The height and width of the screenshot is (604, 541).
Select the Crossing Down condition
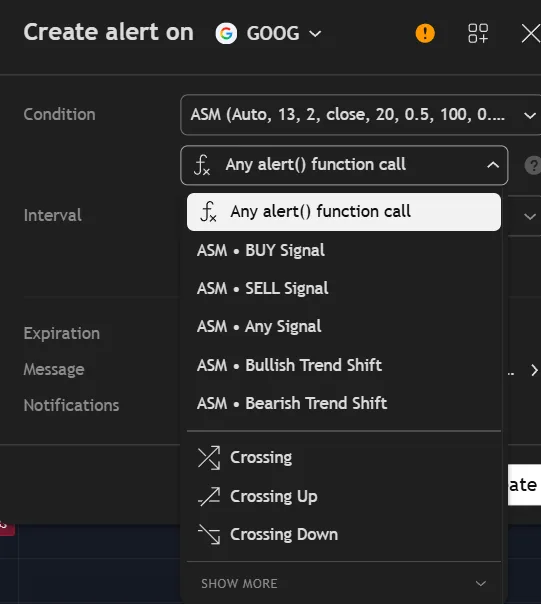(x=344, y=534)
